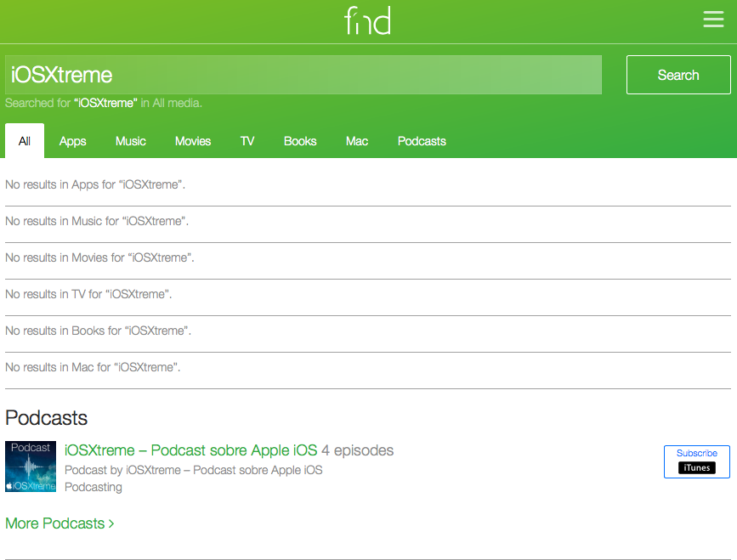Viewport: 737px width, 560px height.
Task: Select the All tab
Action: coord(25,141)
